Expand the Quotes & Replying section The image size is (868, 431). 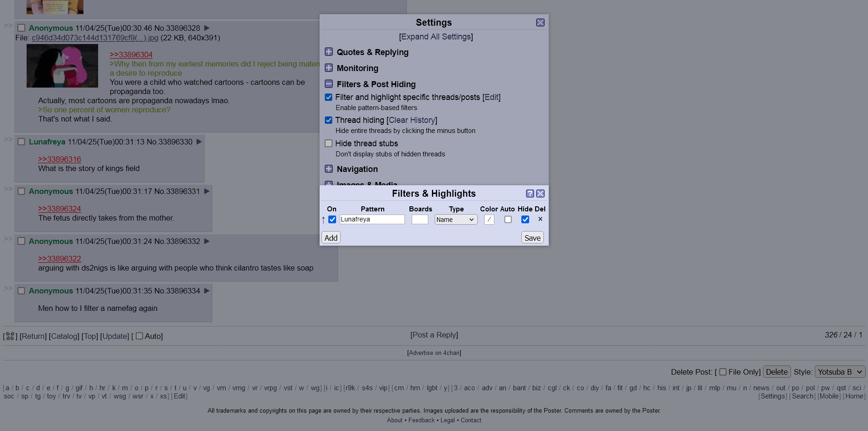pos(329,52)
